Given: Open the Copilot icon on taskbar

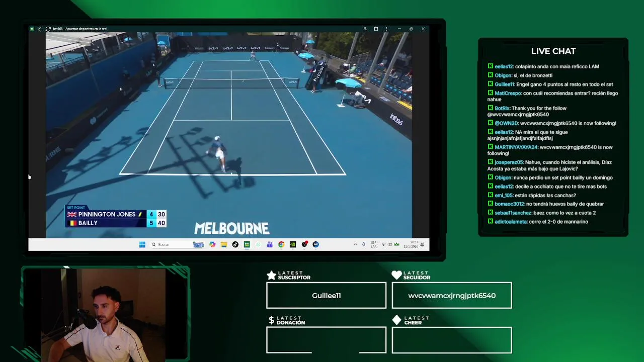Looking at the screenshot, I should (212, 244).
